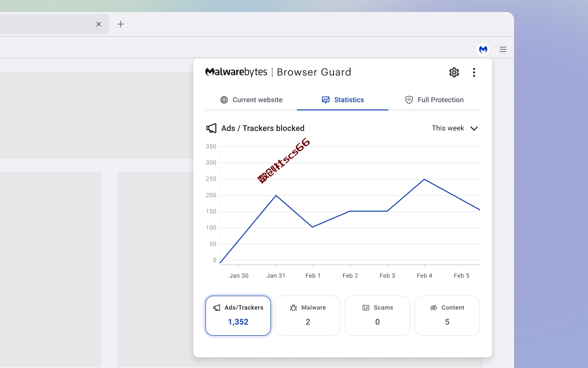Click the Jan 31 data point on chart
The width and height of the screenshot is (588, 368).
click(x=276, y=195)
